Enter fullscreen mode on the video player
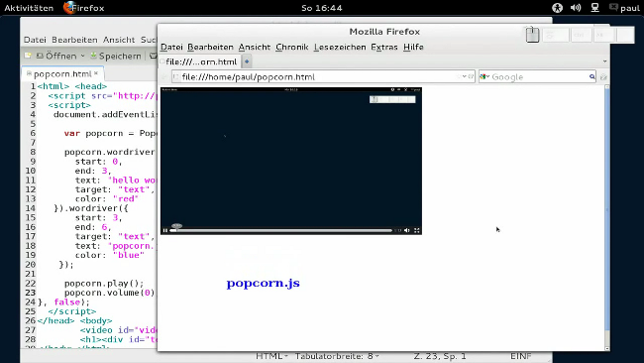The image size is (644, 363). click(417, 230)
